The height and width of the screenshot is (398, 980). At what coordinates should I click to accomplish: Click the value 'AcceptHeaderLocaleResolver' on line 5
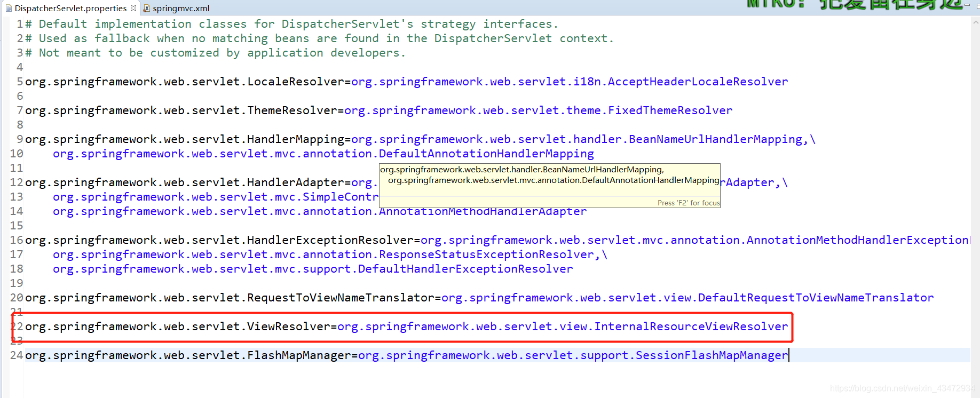click(x=698, y=82)
